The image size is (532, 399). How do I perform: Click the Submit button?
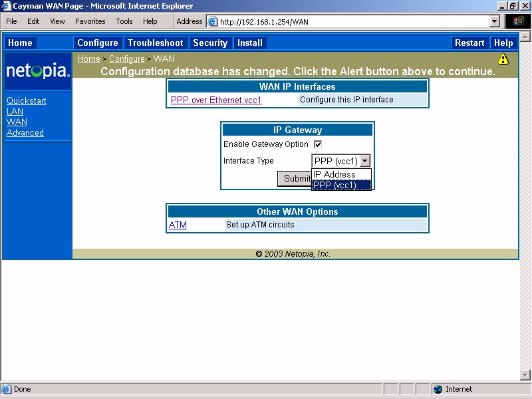pos(295,178)
